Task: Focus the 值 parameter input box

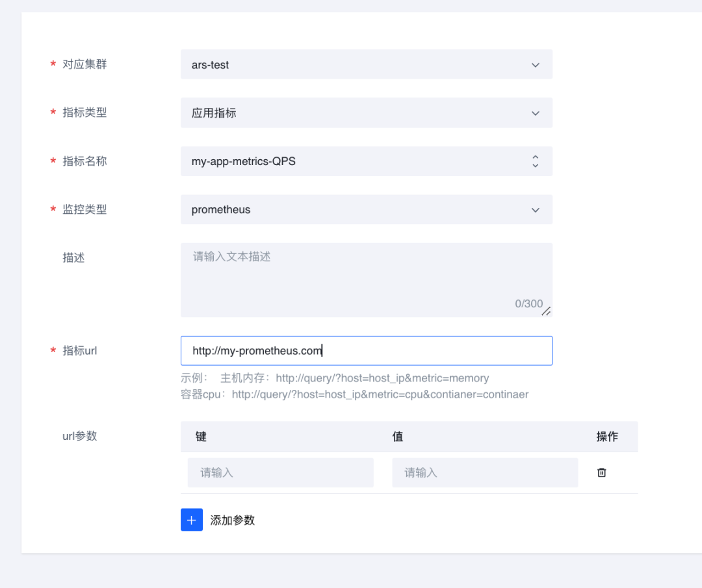Action: click(484, 472)
